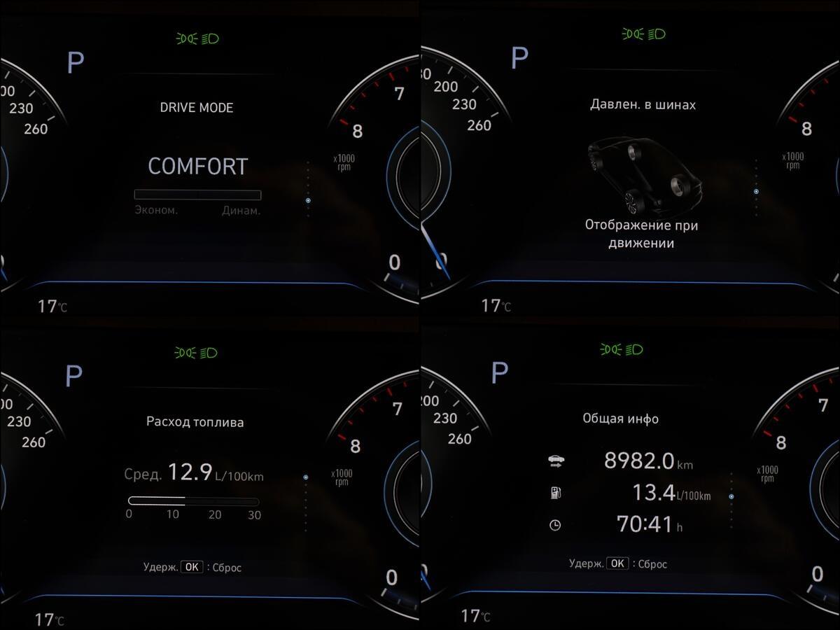
Task: Click the green headlight indicator in general info panel
Action: (x=622, y=349)
